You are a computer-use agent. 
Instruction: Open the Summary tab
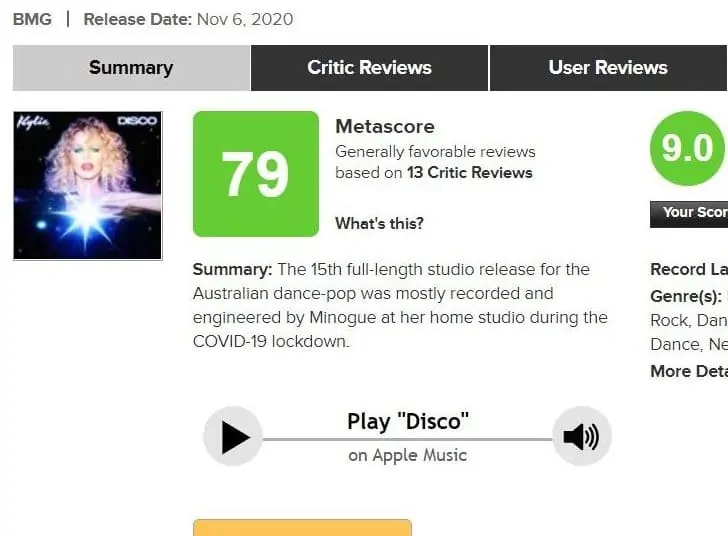[131, 68]
